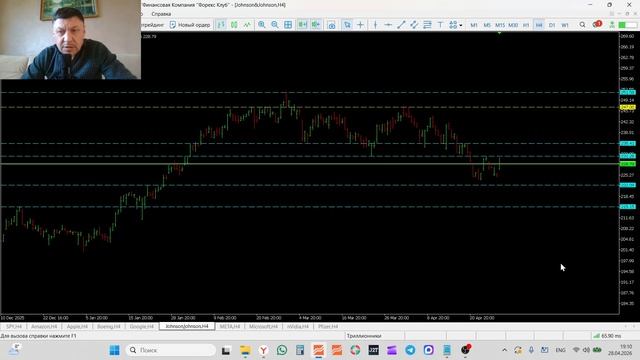Open the Windows Start menu
640x360 pixels.
click(115, 350)
